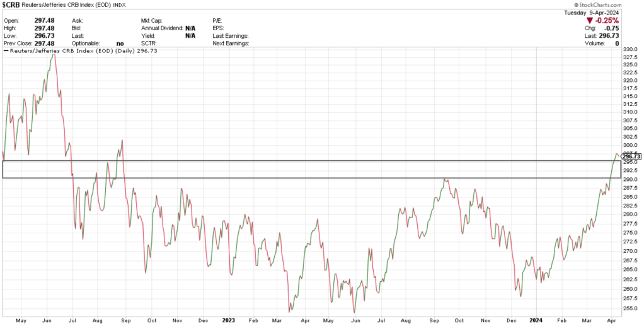Image resolution: width=644 pixels, height=326 pixels.
Task: Click the 260.0 price axis label
Action: pyautogui.click(x=631, y=289)
